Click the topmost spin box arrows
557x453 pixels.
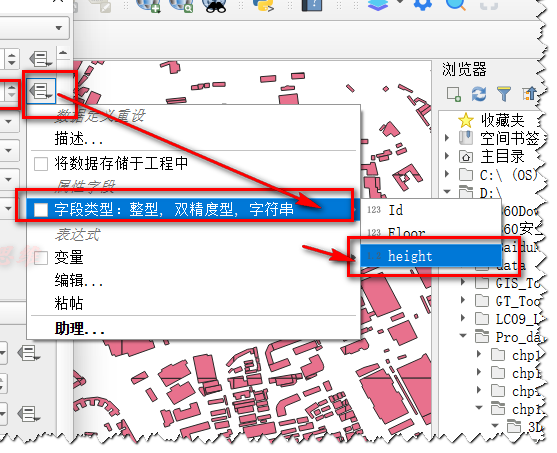point(12,59)
